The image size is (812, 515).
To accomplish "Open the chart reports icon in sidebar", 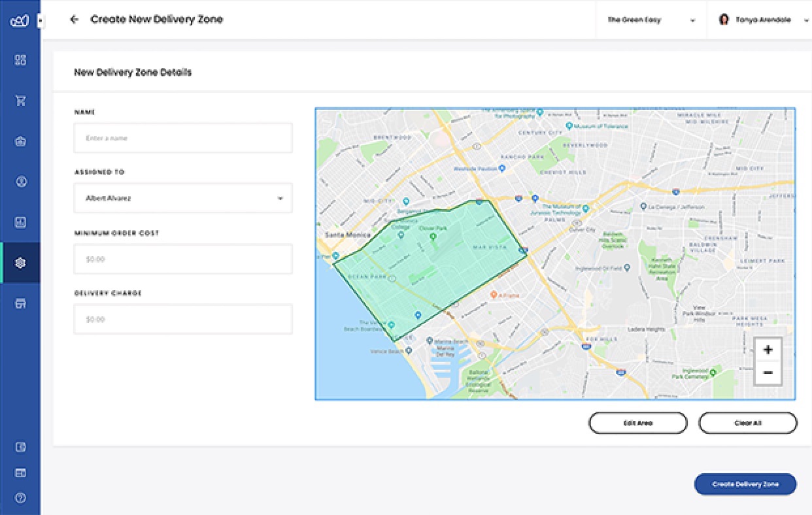I will tap(20, 222).
